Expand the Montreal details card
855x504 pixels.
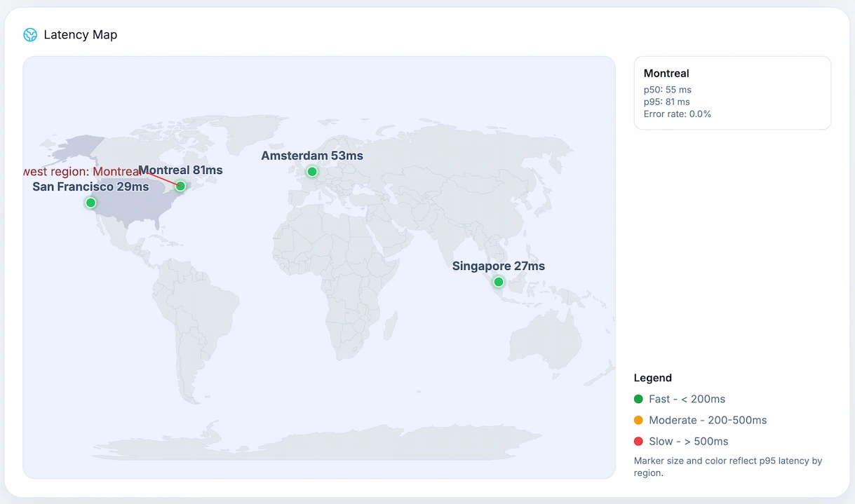click(732, 93)
